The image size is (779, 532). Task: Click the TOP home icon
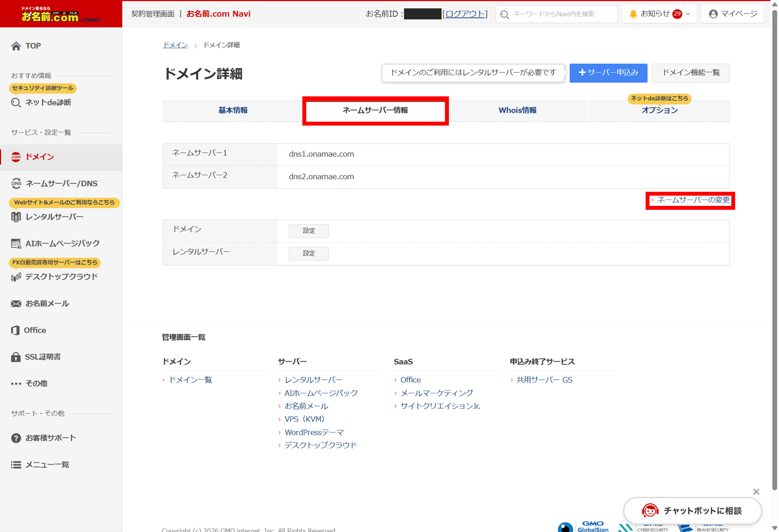point(16,46)
